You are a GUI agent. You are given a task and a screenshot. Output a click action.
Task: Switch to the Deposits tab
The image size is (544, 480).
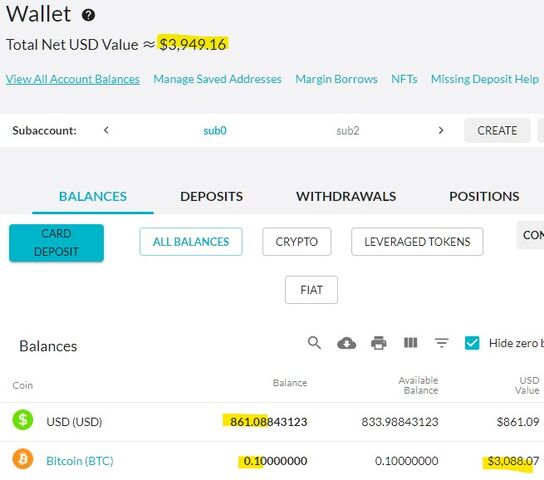click(x=211, y=197)
